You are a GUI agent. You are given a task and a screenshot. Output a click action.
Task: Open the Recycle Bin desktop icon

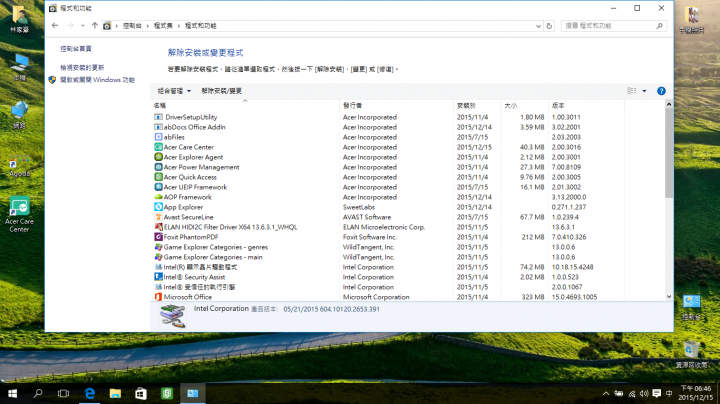tap(691, 354)
